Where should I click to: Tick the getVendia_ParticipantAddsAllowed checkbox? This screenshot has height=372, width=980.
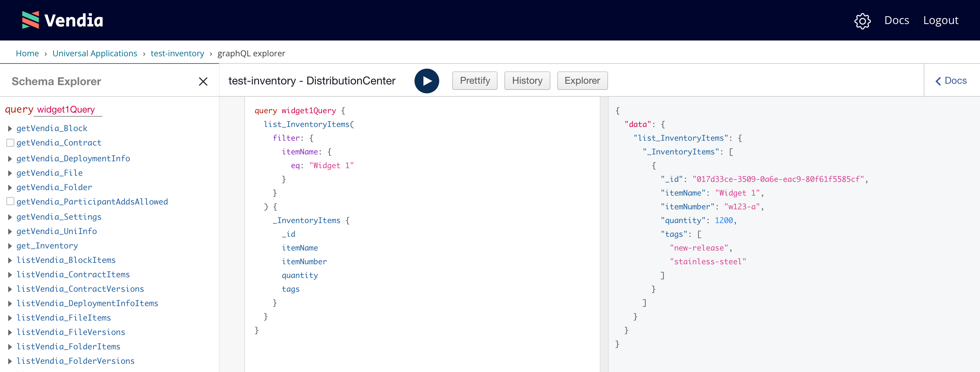[10, 201]
